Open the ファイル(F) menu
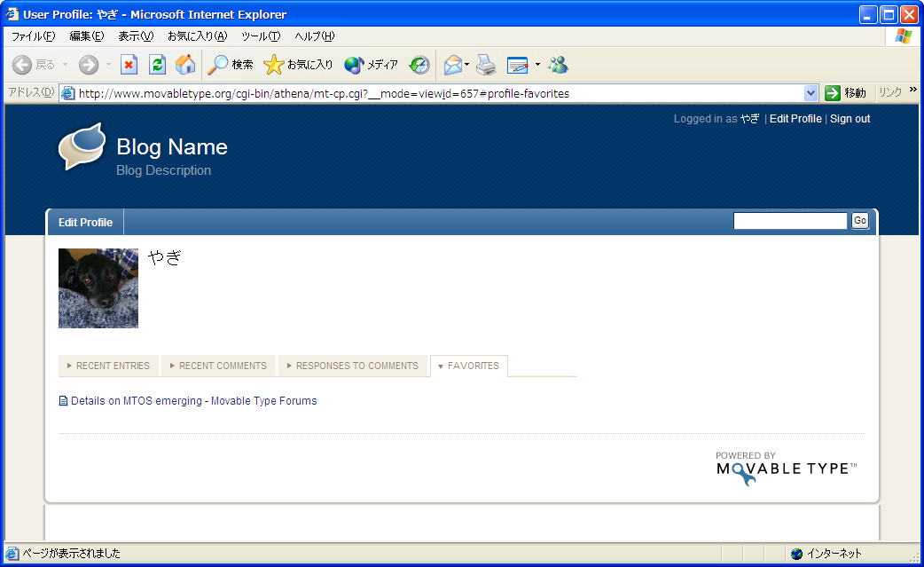 tap(33, 36)
